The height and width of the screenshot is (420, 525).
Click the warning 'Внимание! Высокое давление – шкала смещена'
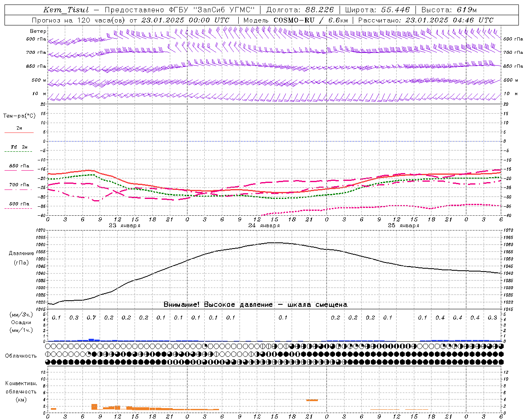(x=256, y=305)
